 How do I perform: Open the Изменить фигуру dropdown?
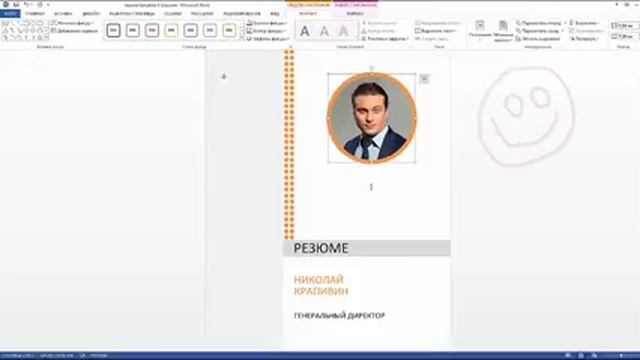pos(73,23)
